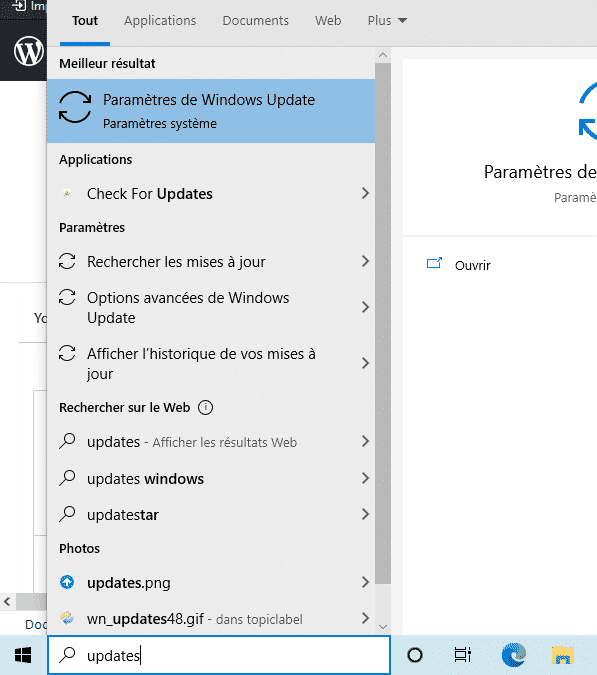Open wn_updates48.gif photo result

click(x=210, y=619)
